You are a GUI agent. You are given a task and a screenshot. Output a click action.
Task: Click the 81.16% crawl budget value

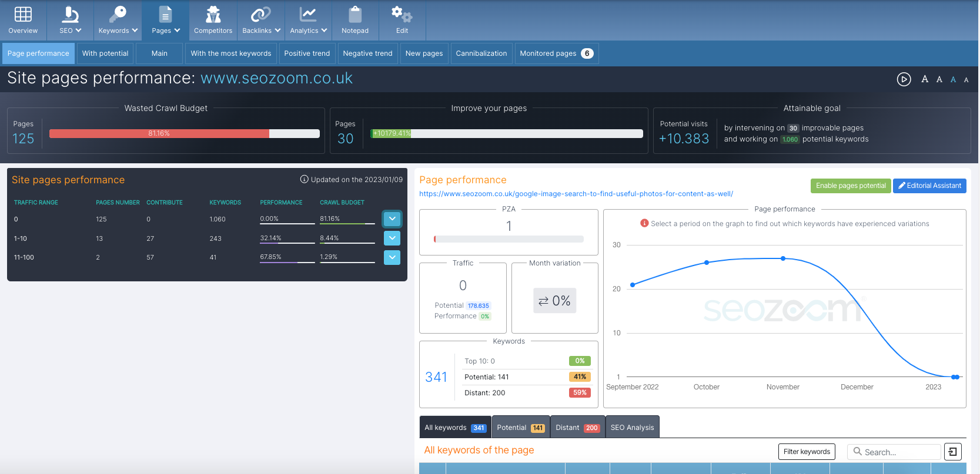330,218
